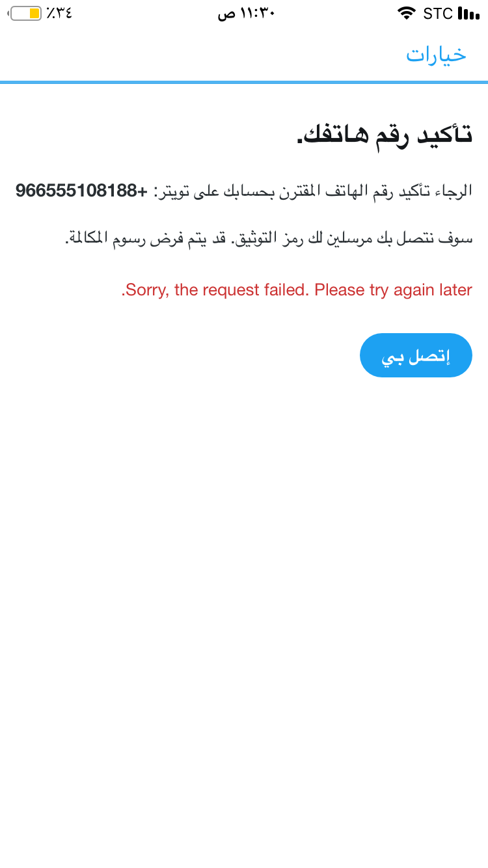Tap the battery icon in status bar
488x868 pixels.
point(25,13)
